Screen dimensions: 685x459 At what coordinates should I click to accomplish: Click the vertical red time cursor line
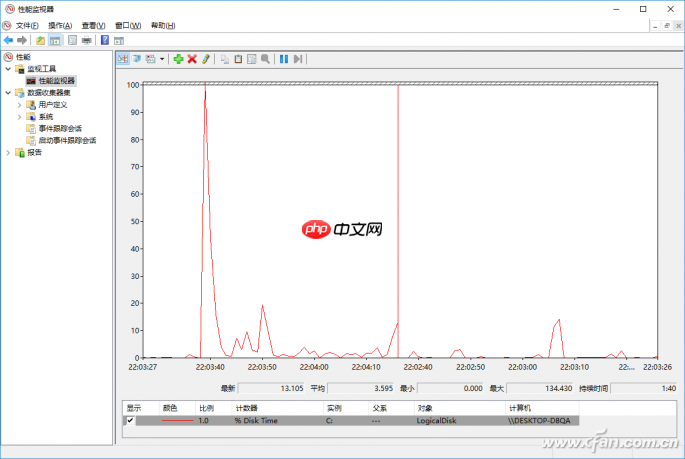pos(398,221)
